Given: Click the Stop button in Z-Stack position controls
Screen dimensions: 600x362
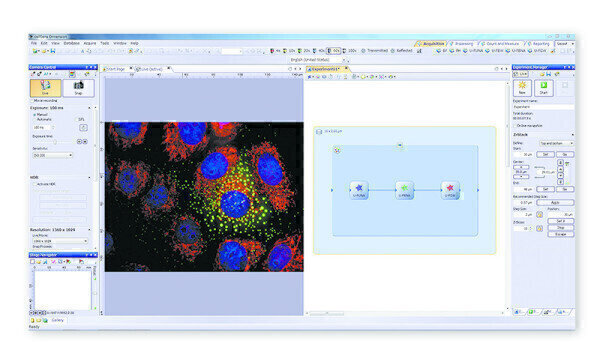Looking at the screenshot, I should pos(561,228).
